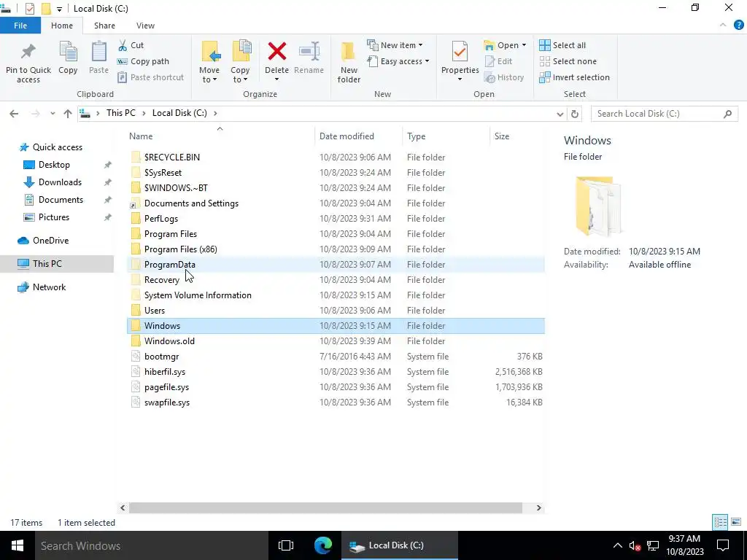Open the Action Center notification icon
Image resolution: width=747 pixels, height=560 pixels.
click(x=723, y=545)
